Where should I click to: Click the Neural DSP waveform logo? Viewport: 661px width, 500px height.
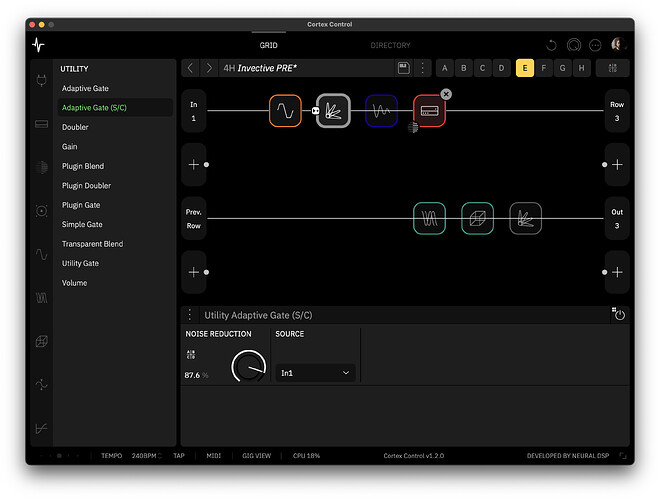click(38, 45)
